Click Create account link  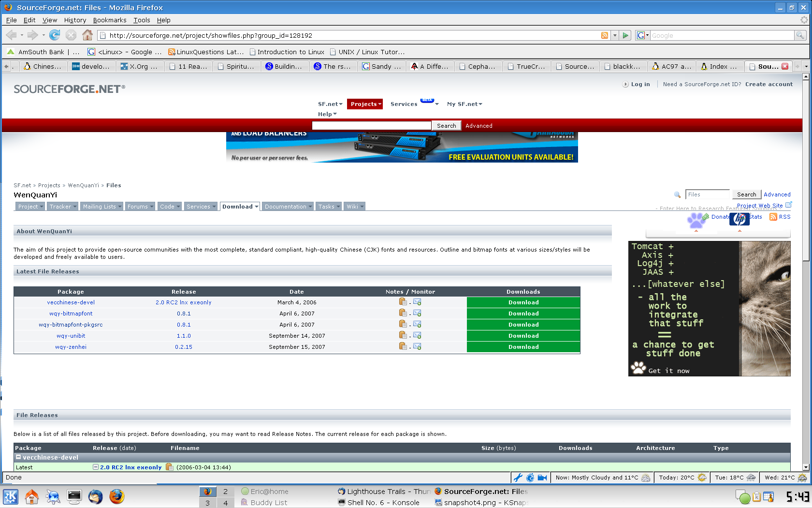[769, 84]
